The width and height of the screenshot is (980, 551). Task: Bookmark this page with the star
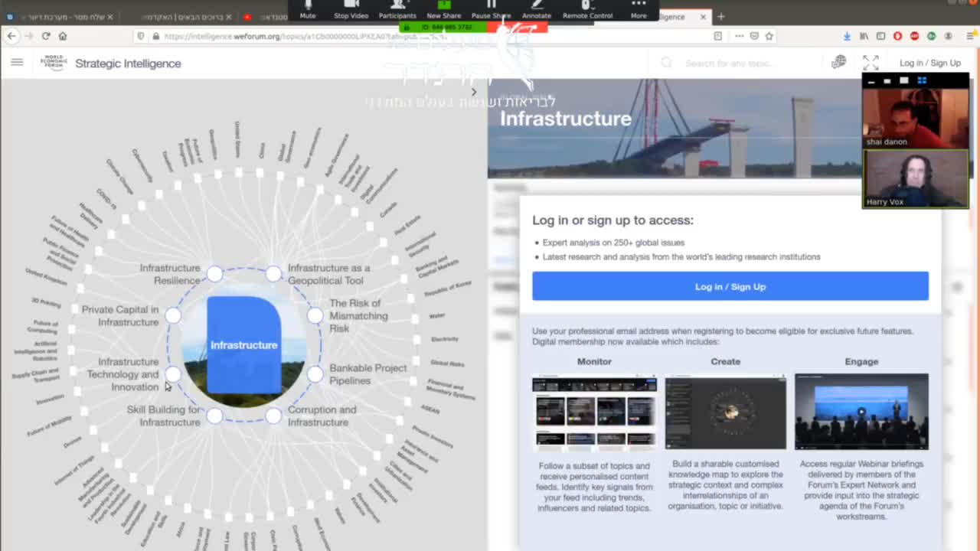(x=769, y=36)
